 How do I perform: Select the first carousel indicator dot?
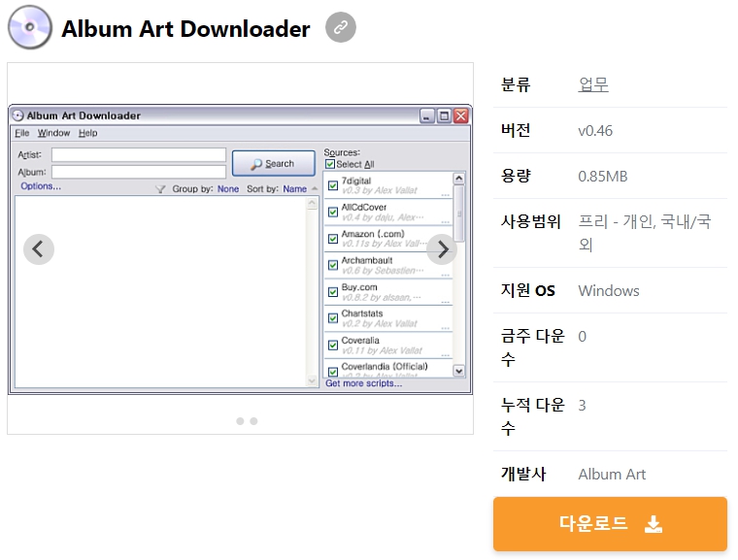click(240, 421)
